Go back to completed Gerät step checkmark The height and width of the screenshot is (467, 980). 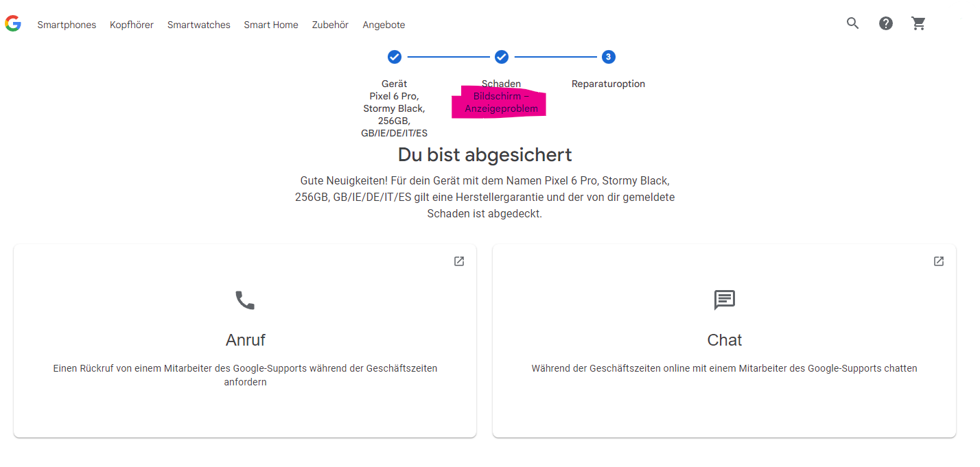pyautogui.click(x=394, y=57)
